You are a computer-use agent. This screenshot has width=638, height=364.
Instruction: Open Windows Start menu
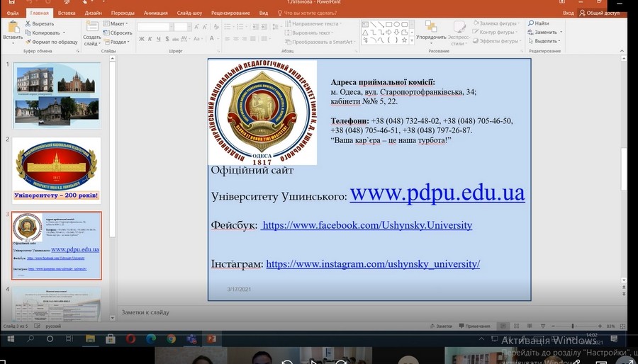(x=11, y=339)
